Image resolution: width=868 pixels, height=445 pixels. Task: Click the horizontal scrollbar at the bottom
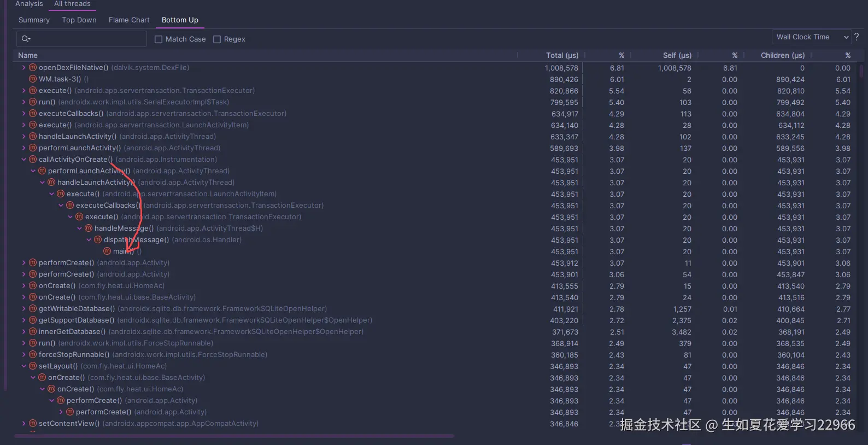(x=234, y=436)
